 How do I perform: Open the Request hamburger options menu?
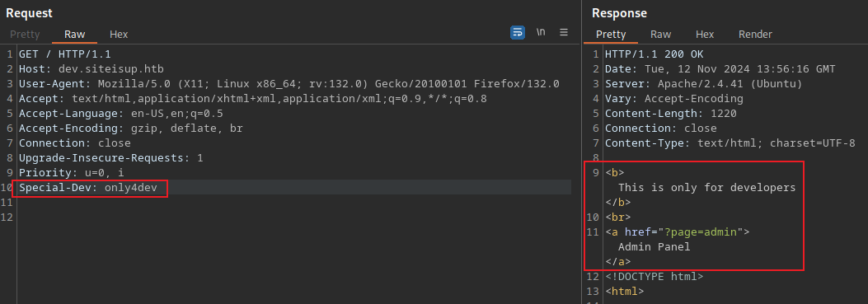[x=564, y=32]
